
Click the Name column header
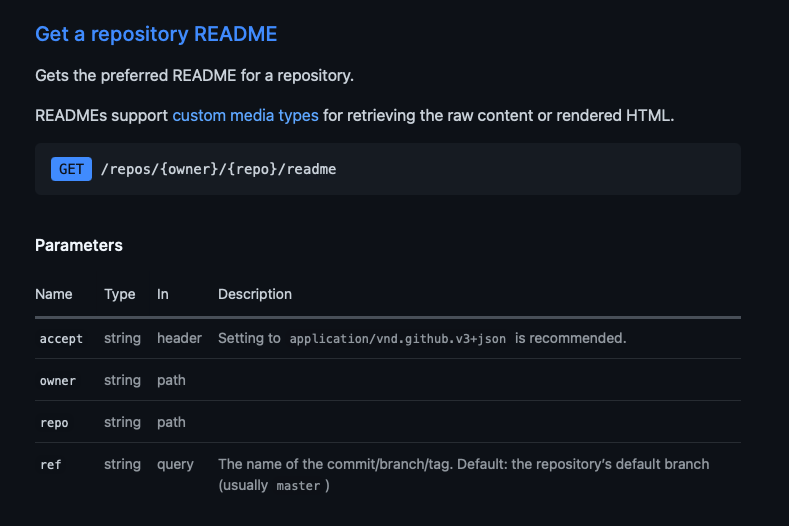[54, 294]
